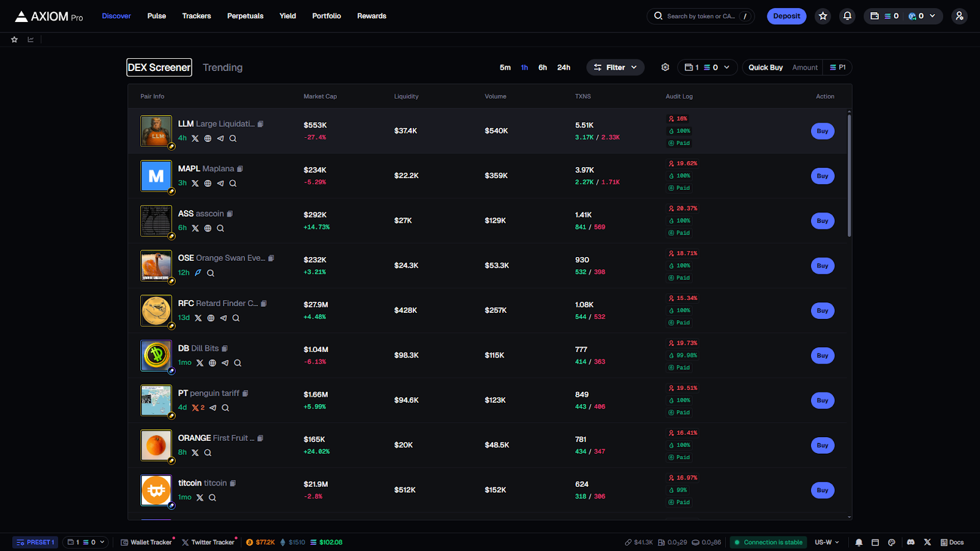Sort by the Volume column header

click(x=496, y=97)
